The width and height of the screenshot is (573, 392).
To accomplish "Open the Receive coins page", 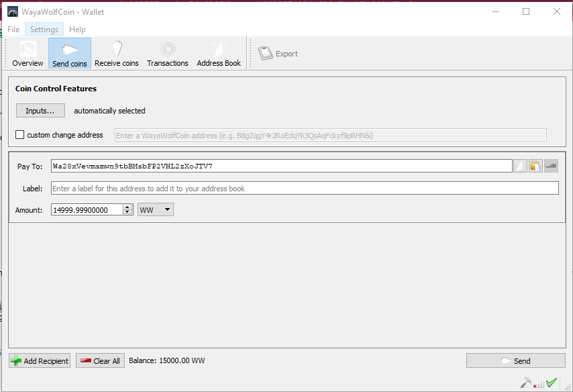I will (x=117, y=54).
